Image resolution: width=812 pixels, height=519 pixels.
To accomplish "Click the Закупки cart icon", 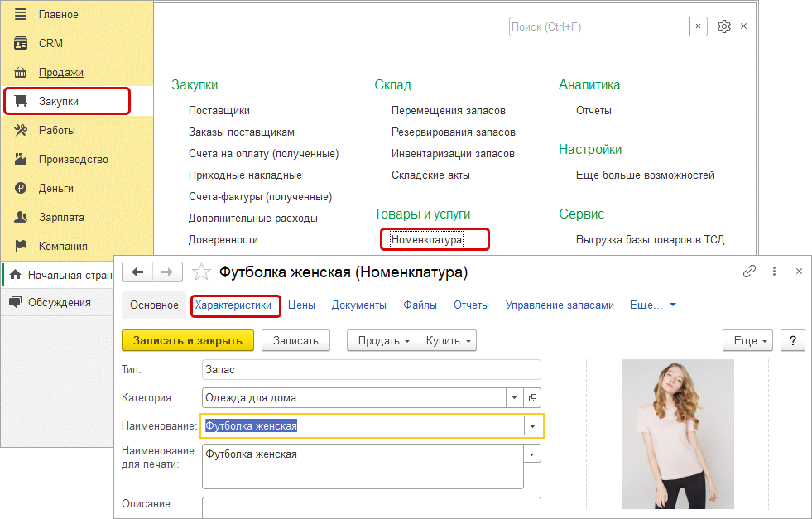I will (x=20, y=101).
